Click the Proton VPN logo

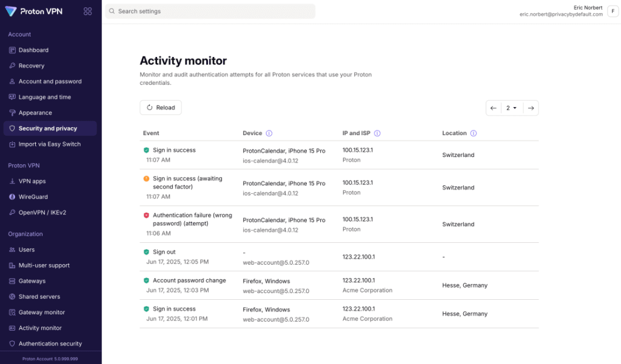34,12
